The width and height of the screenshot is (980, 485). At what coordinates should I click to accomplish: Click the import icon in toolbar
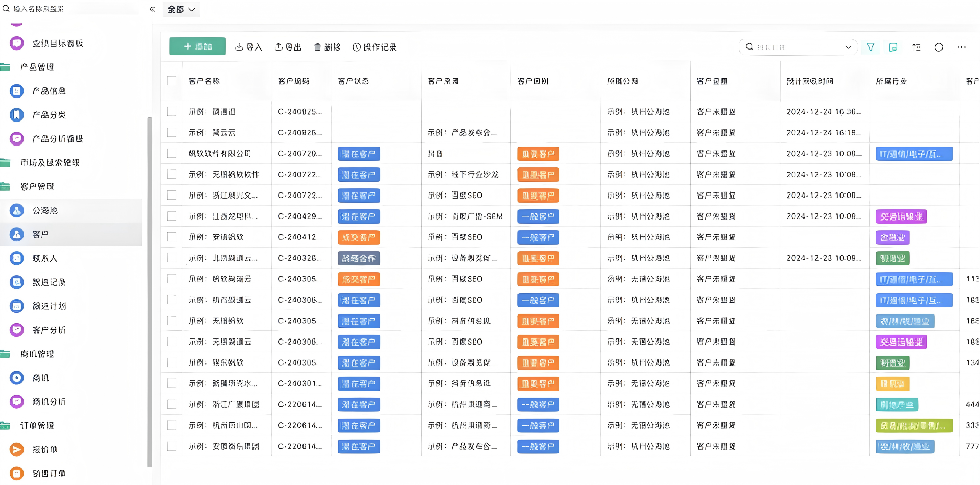(239, 47)
